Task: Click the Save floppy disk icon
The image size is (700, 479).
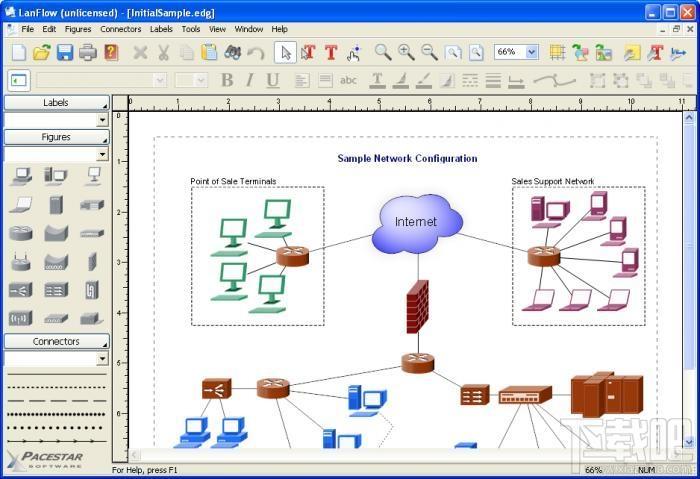Action: point(65,52)
